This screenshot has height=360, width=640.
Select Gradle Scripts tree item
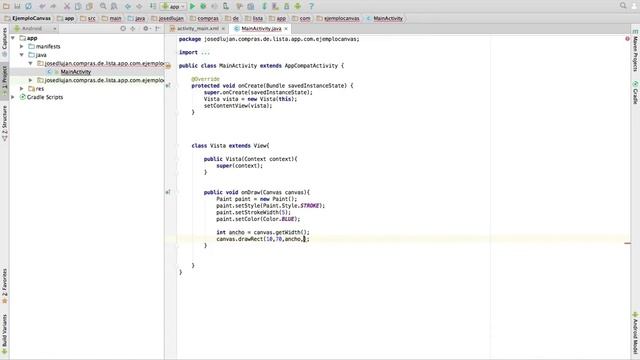click(x=45, y=97)
